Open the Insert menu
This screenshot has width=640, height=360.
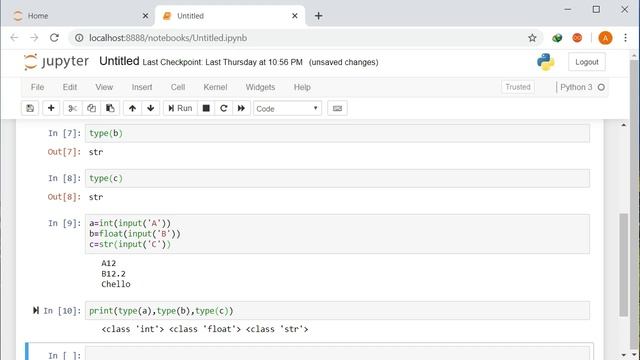[142, 87]
